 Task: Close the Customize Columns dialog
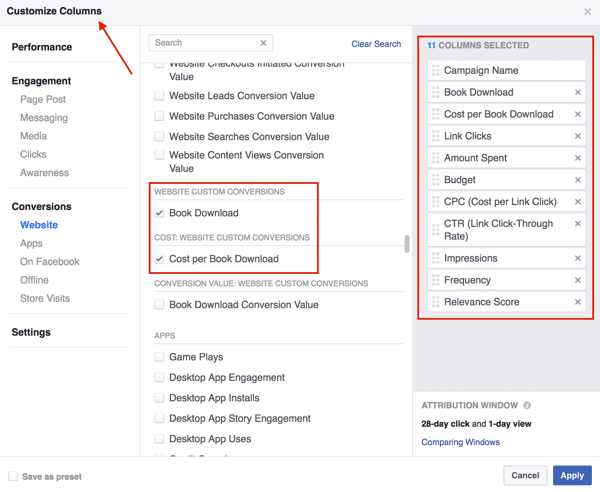587,12
